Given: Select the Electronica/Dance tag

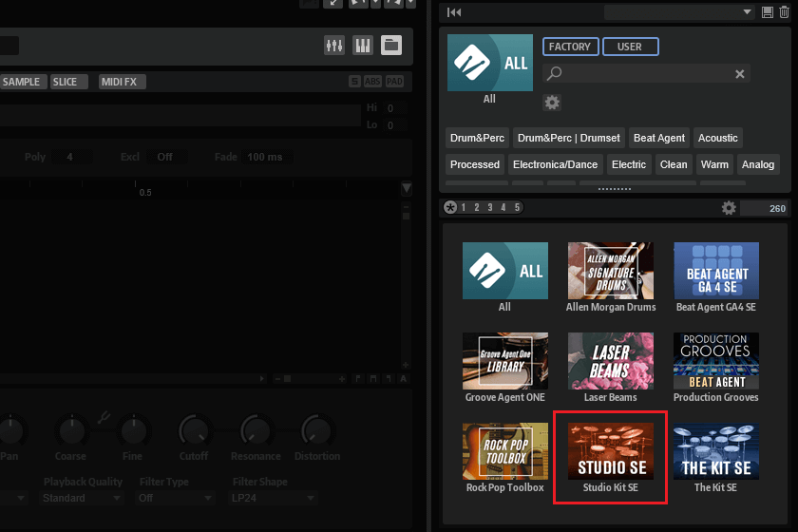Looking at the screenshot, I should point(556,164).
